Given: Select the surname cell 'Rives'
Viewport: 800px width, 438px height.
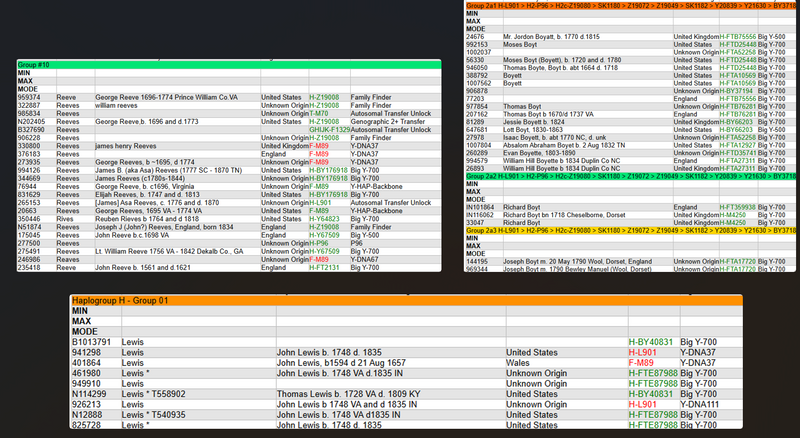Looking at the screenshot, I should coord(65,219).
